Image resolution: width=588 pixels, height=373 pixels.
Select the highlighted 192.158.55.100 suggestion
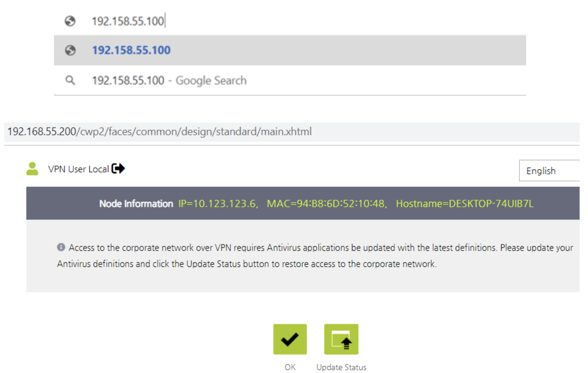tap(131, 50)
